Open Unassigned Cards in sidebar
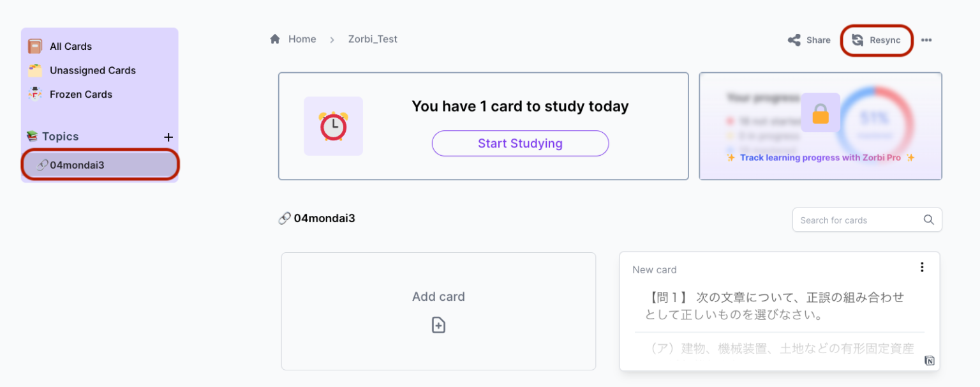980x387 pixels. coord(93,70)
